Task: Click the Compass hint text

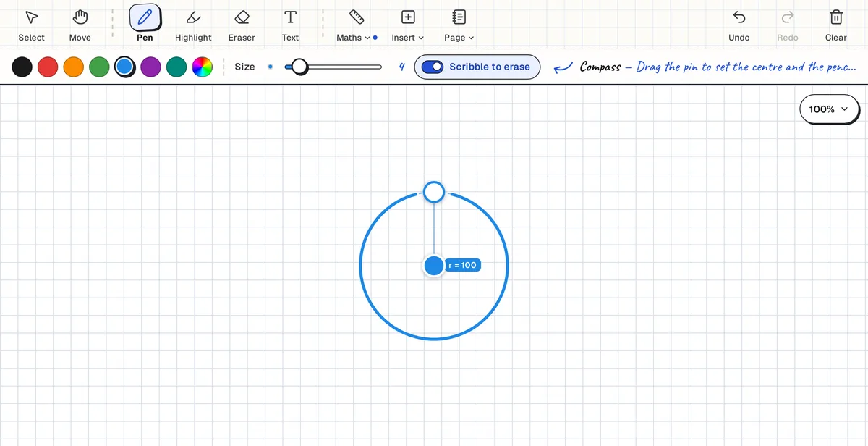Action: coord(718,67)
